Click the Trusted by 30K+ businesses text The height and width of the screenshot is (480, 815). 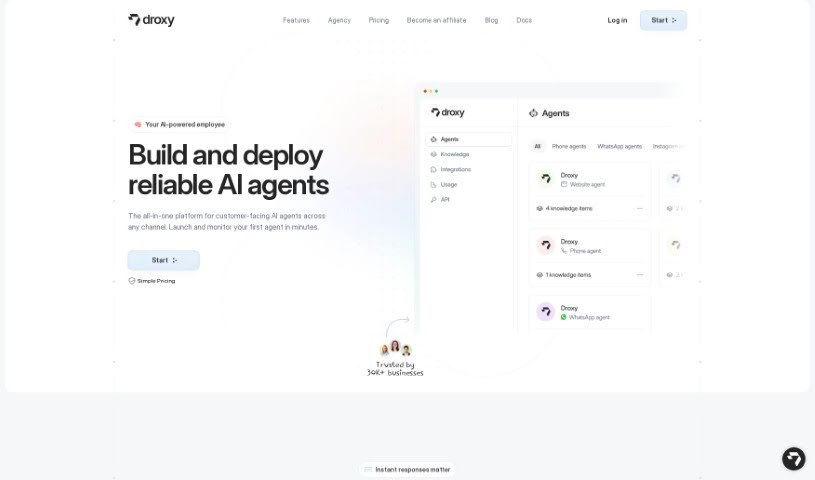[395, 369]
